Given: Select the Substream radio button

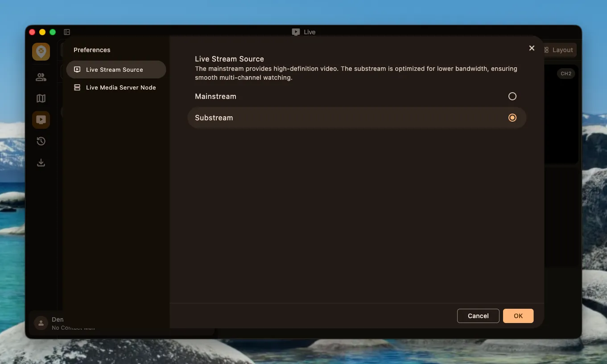Looking at the screenshot, I should click(512, 118).
